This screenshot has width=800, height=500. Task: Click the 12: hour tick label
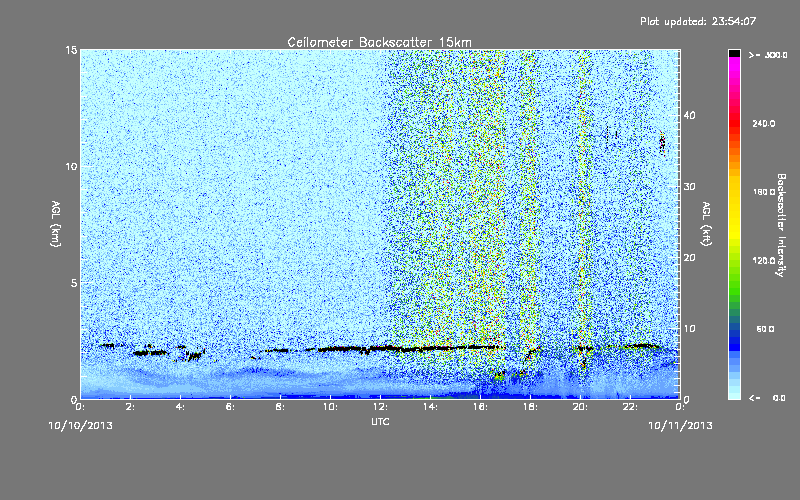pos(380,407)
